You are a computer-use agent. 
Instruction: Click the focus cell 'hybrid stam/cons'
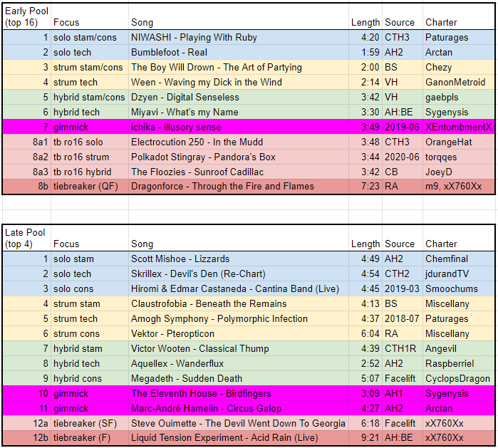[x=90, y=97]
